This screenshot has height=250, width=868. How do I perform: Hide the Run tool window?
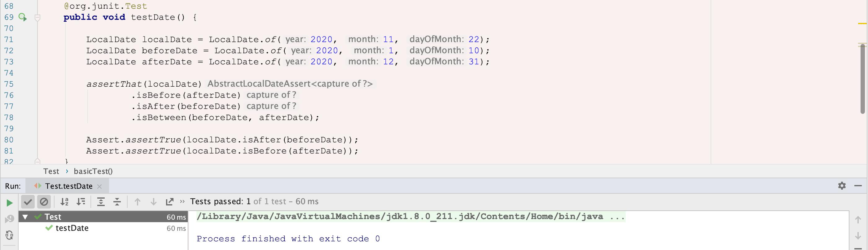858,186
